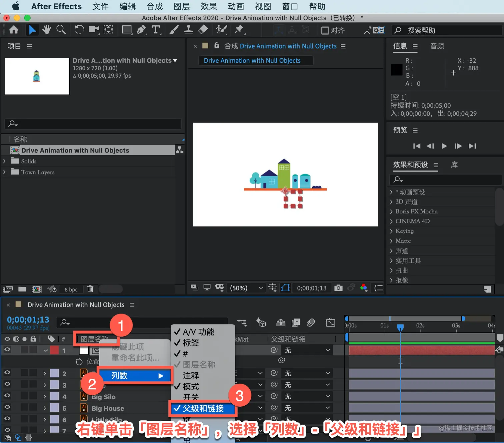Select the Pen tool

click(x=141, y=30)
